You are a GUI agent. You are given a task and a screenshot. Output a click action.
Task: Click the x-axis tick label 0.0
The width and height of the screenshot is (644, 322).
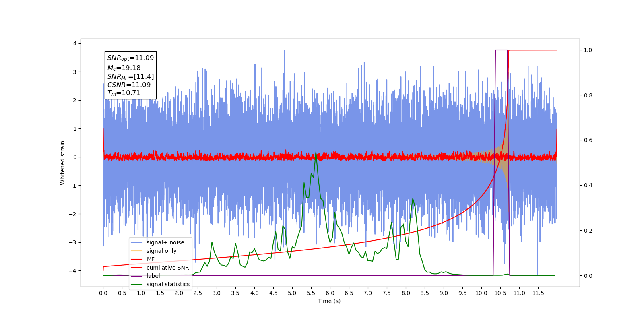[103, 293]
